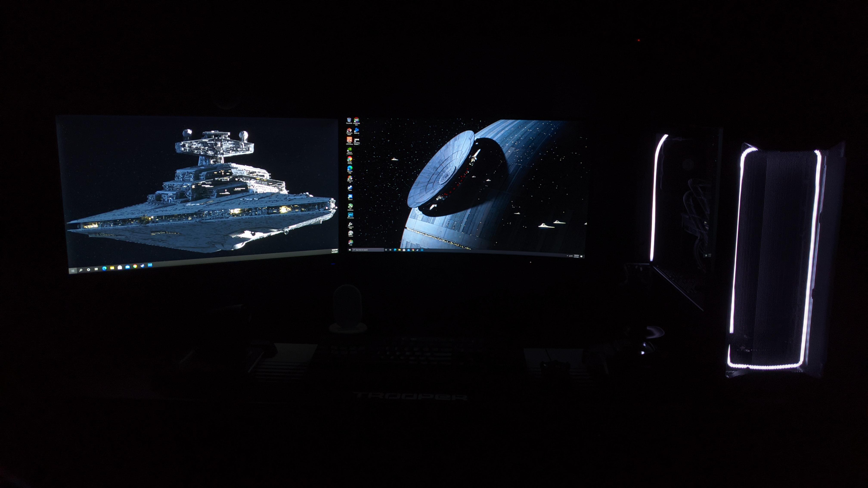Open Microsoft Edge from the taskbar
This screenshot has width=868, height=488.
click(x=395, y=250)
